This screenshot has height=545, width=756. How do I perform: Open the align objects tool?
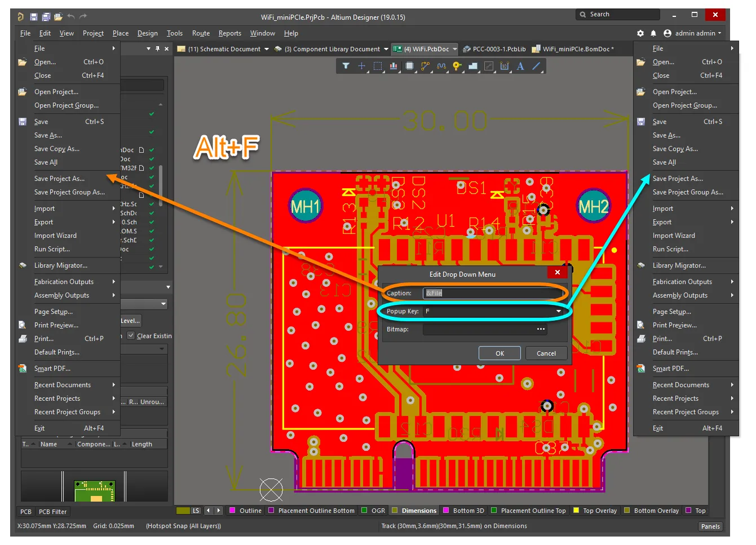coord(394,66)
